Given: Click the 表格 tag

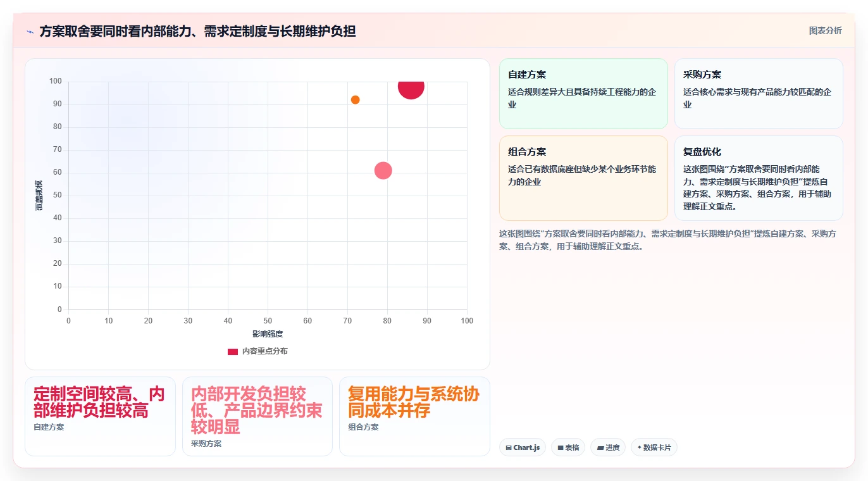Looking at the screenshot, I should (568, 447).
